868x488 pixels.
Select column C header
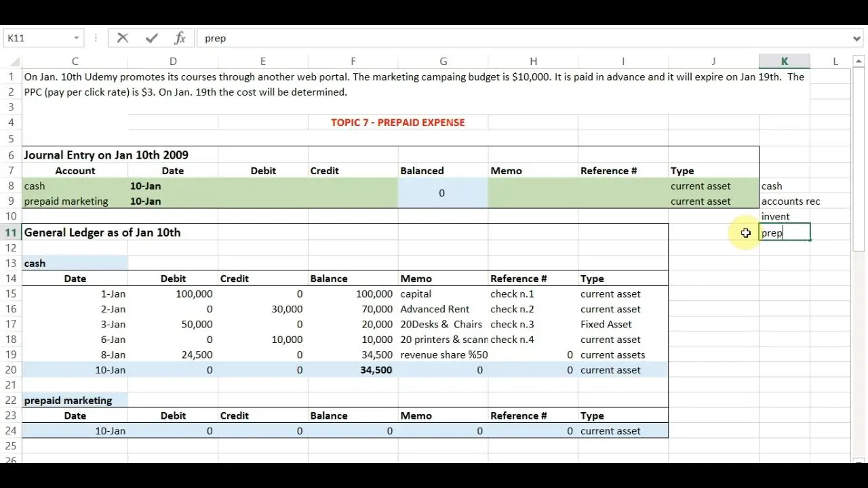tap(75, 61)
